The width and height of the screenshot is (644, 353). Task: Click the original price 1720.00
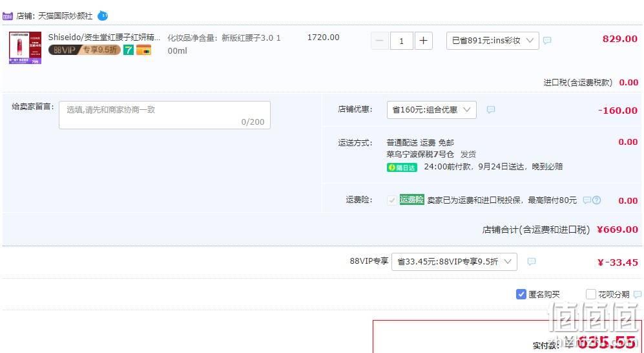click(323, 37)
